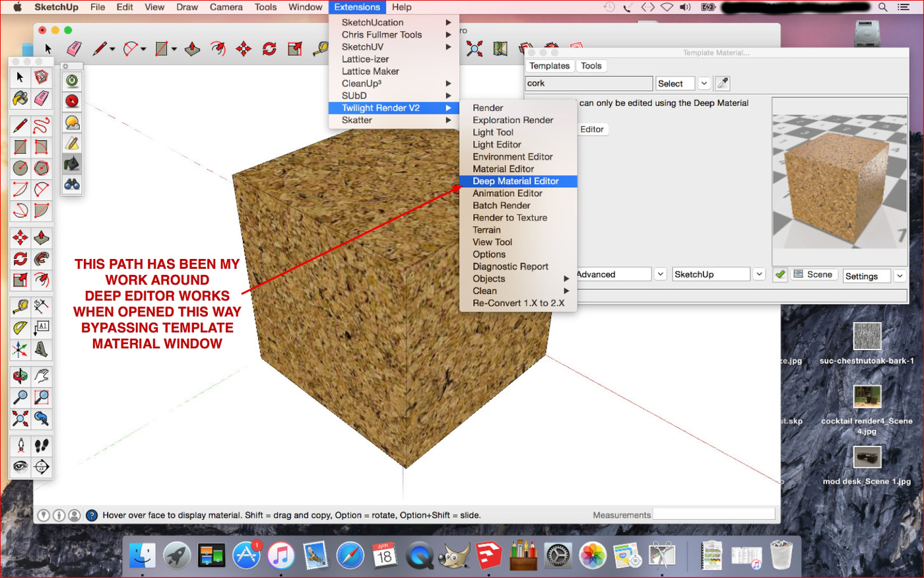Image resolution: width=924 pixels, height=578 pixels.
Task: Open Finder from the Dock
Action: point(143,556)
